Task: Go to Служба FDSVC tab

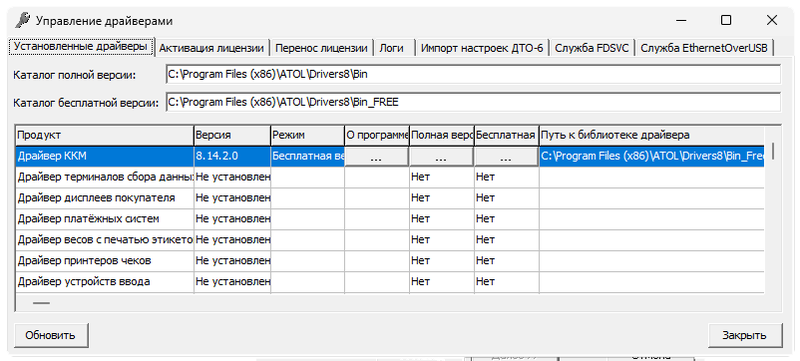Action: pyautogui.click(x=592, y=48)
